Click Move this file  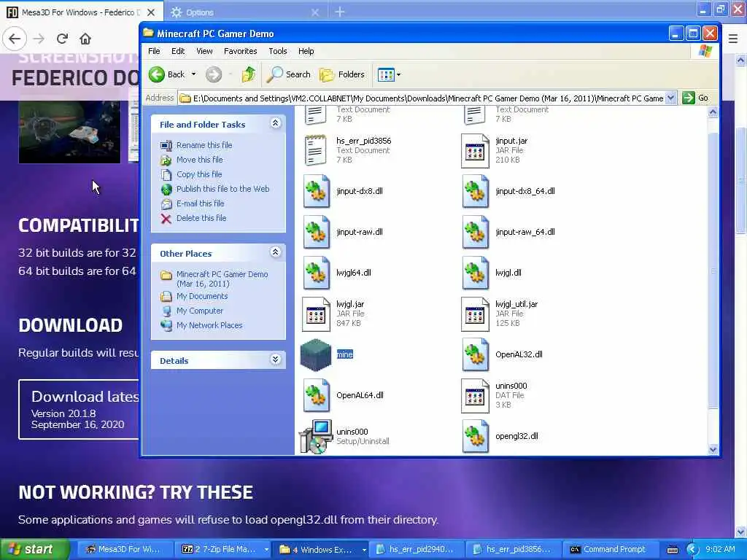pos(200,160)
